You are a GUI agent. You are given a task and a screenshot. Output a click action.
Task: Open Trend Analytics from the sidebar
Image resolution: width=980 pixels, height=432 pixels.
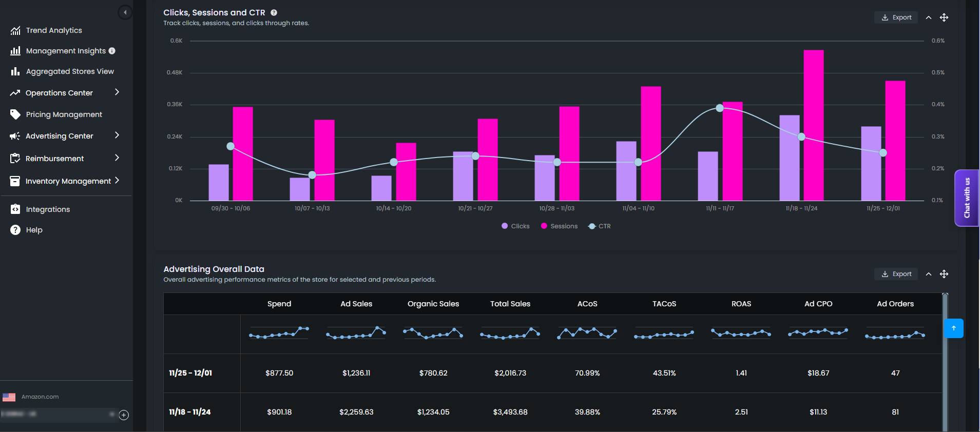click(54, 30)
